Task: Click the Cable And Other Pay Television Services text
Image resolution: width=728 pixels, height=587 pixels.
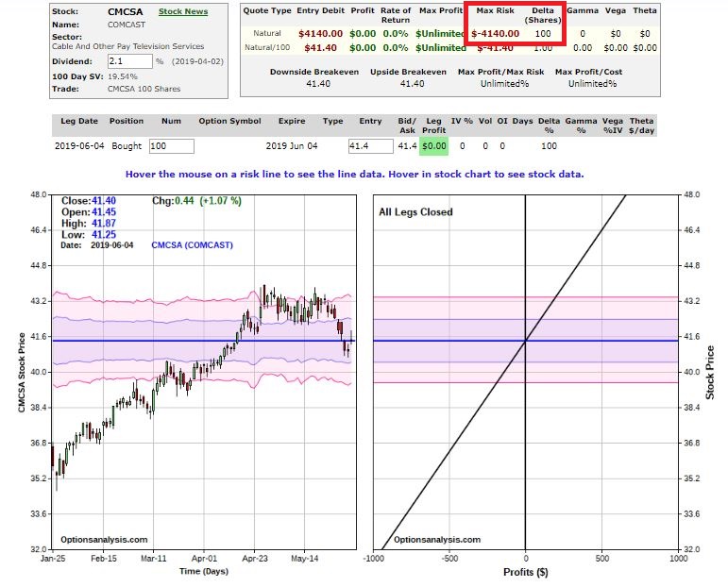Action: (x=128, y=46)
